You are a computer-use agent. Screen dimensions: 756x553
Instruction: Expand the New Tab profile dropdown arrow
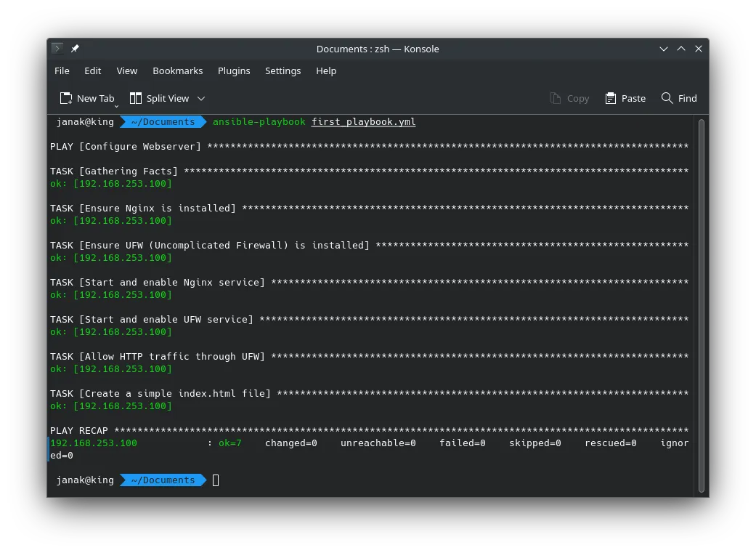point(116,105)
